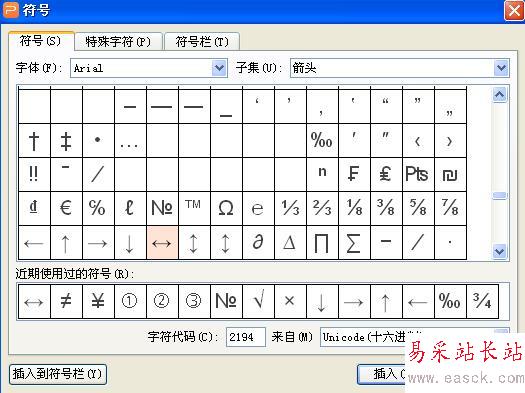Click the symbol grid scrollbar thumb
Image resolution: width=525 pixels, height=393 pixels.
pyautogui.click(x=500, y=196)
